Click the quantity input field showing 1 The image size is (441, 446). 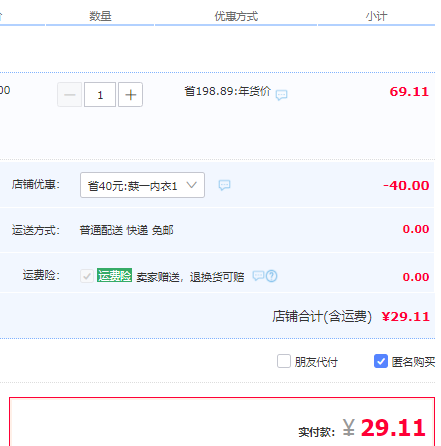[x=100, y=95]
